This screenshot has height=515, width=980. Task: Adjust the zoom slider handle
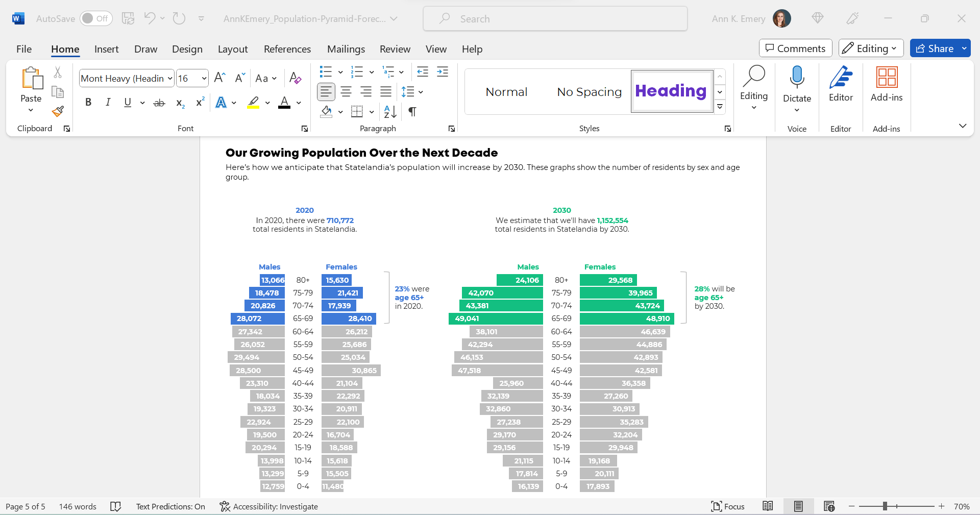(x=885, y=506)
